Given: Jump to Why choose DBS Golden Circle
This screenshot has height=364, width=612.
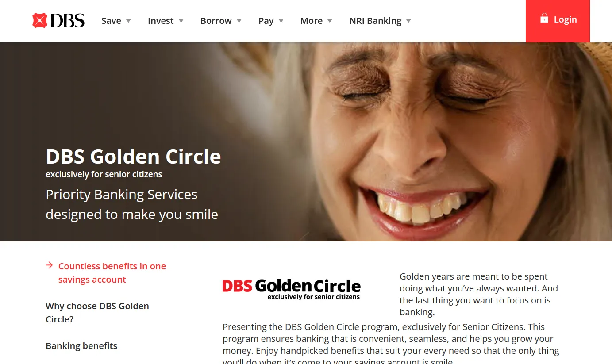Looking at the screenshot, I should (x=97, y=313).
